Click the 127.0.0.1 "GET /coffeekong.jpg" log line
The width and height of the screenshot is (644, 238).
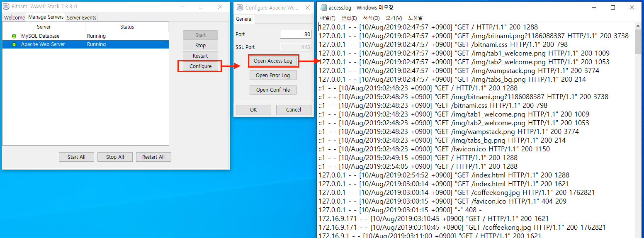[457, 192]
